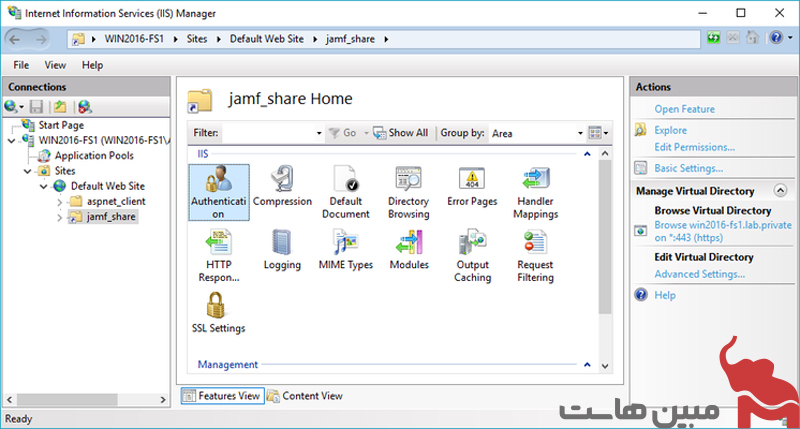Image resolution: width=800 pixels, height=429 pixels.
Task: Collapse the WIN2016-FS1 server node
Action: (11, 141)
